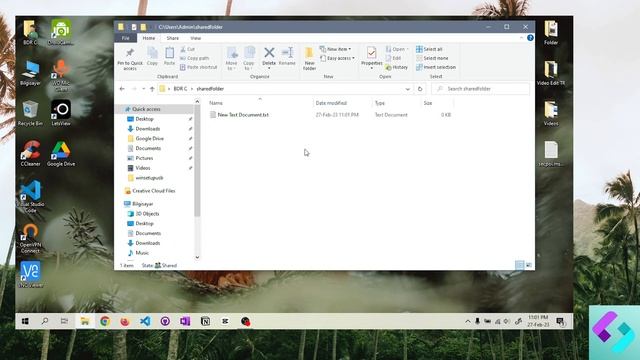Screen dimensions: 640x360
Task: Expand the address bar history dropdown
Action: (x=407, y=89)
